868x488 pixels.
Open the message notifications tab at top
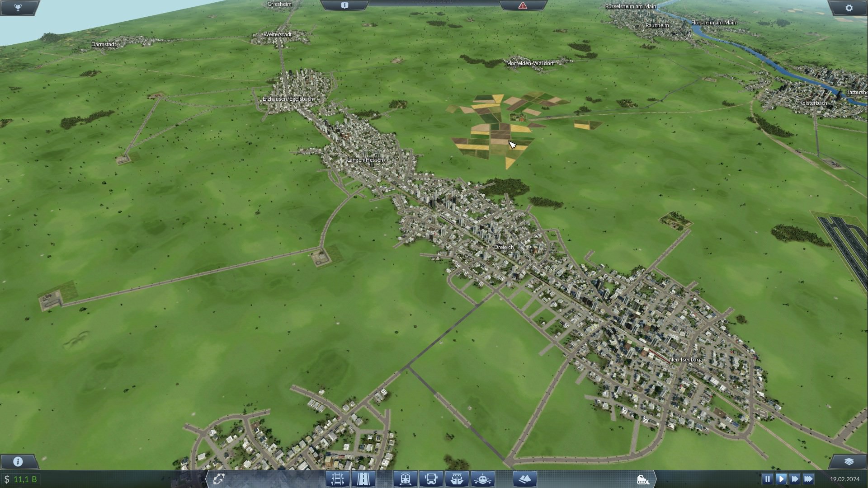344,5
